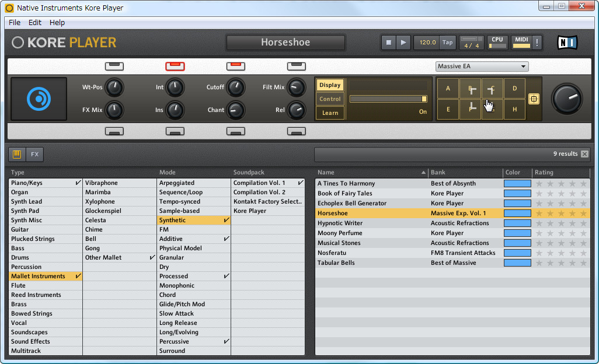599x364 pixels.
Task: Sort results by Name column
Action: click(371, 173)
